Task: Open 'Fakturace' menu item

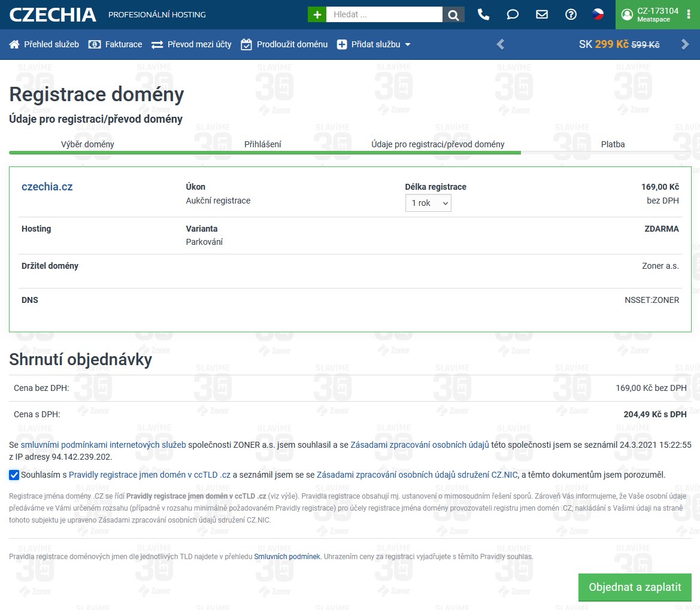Action: 116,44
